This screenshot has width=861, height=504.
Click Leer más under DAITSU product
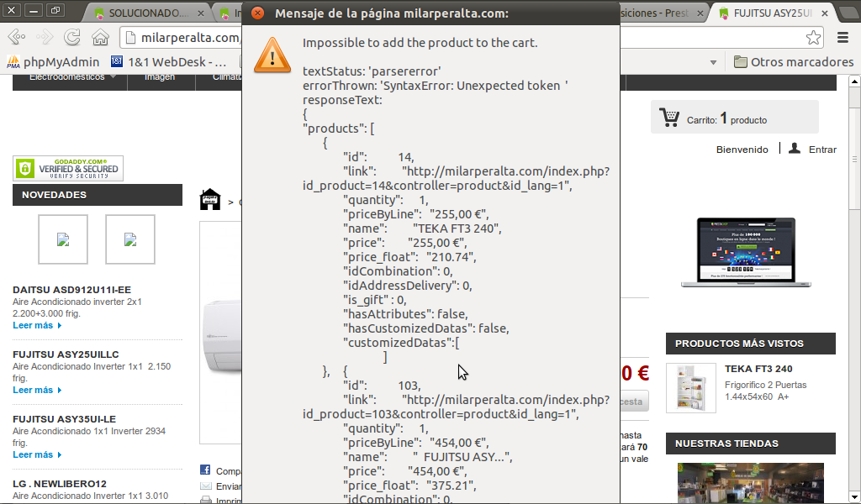37,325
